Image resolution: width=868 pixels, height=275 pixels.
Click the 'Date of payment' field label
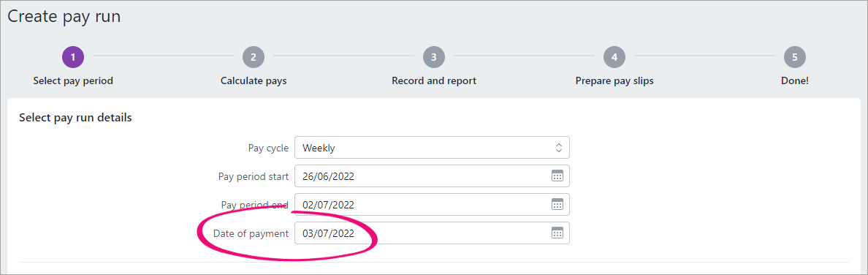[x=251, y=233]
